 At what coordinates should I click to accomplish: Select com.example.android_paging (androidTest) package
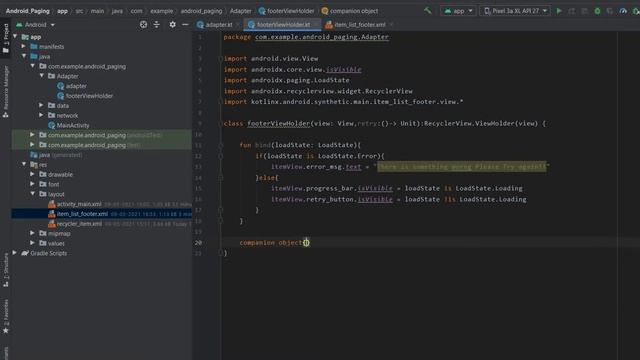point(104,135)
